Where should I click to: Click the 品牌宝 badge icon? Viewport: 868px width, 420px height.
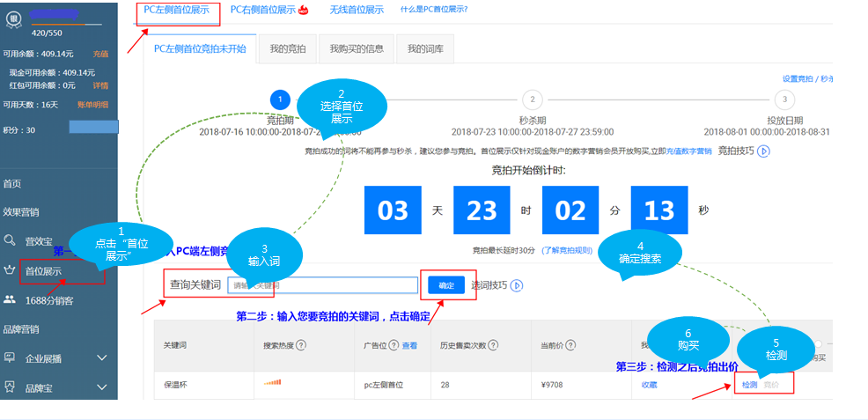pos(10,387)
